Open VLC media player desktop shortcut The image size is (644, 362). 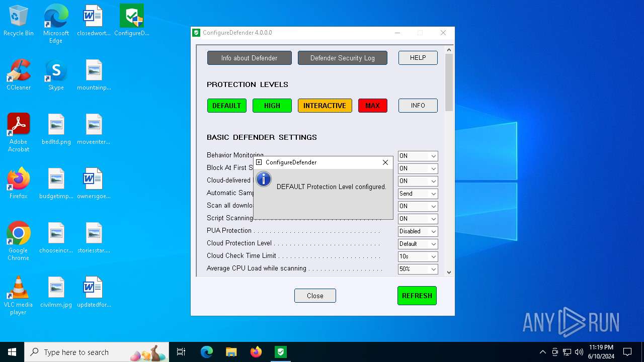click(19, 296)
